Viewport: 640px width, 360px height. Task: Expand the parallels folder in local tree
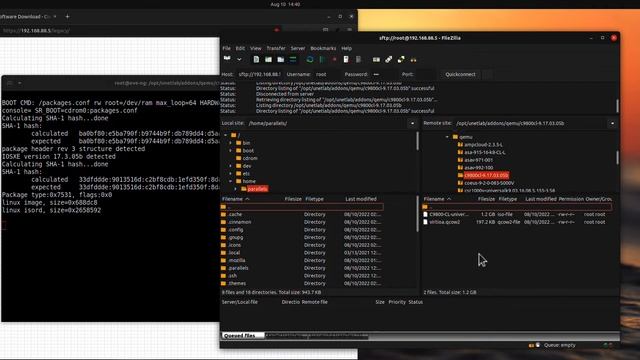[236, 189]
